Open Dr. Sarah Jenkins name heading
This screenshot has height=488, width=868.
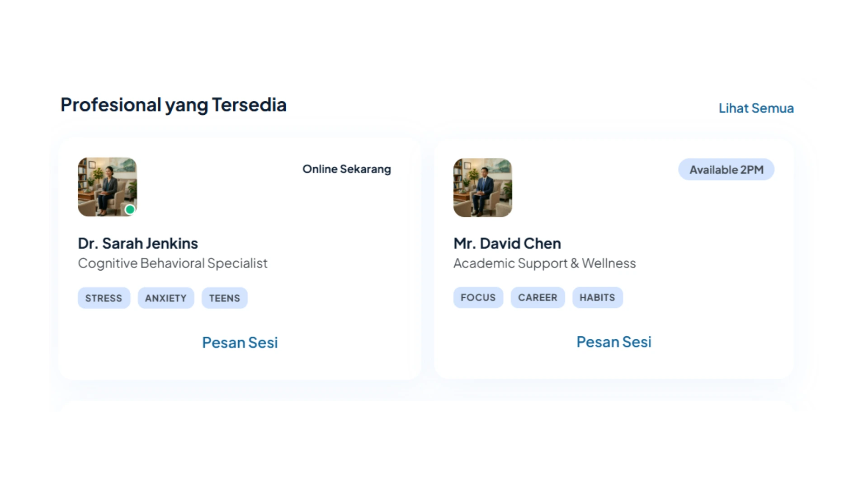pyautogui.click(x=138, y=244)
